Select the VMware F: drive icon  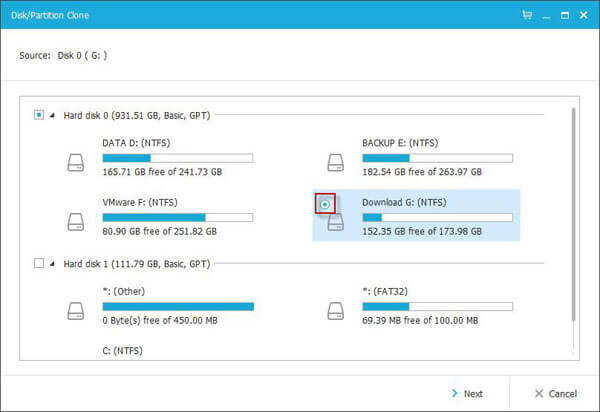(x=76, y=222)
